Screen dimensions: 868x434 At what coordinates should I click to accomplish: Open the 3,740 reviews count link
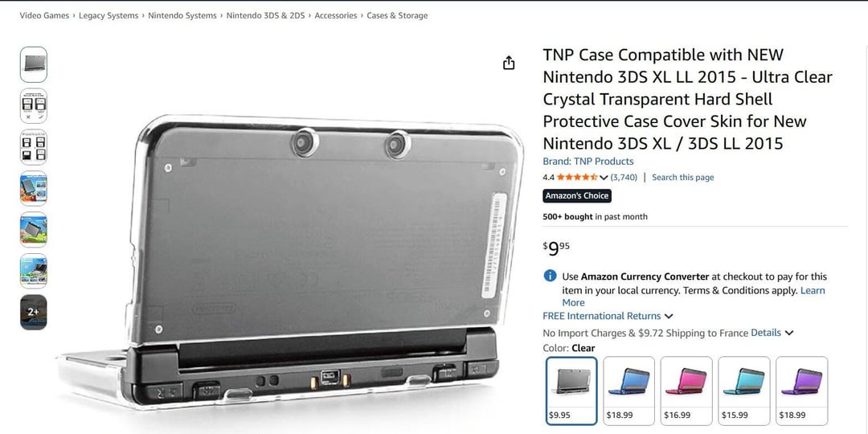pyautogui.click(x=624, y=177)
